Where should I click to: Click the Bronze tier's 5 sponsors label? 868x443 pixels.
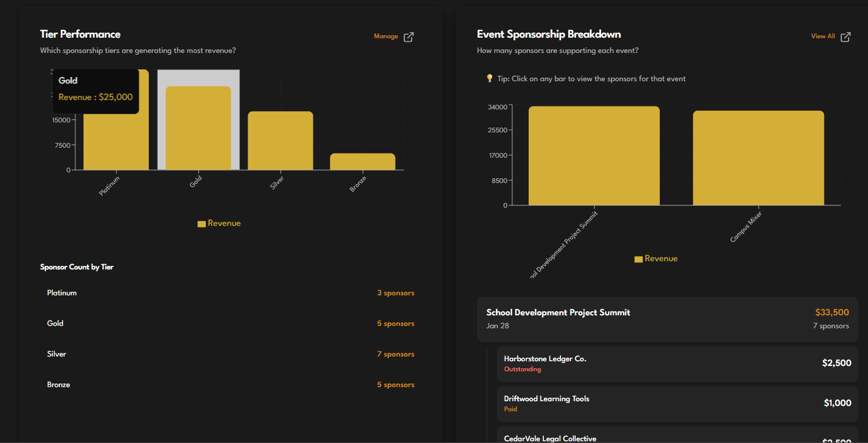(x=396, y=384)
